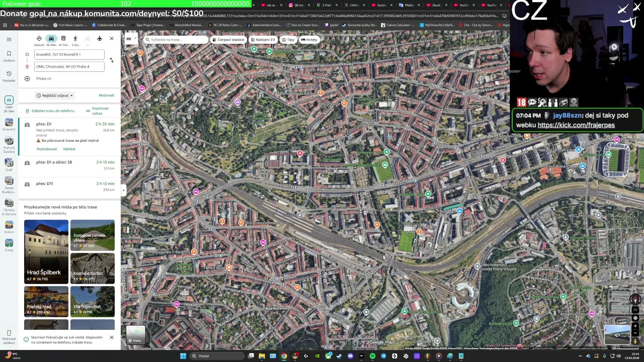Copy link with Kopírovat odkaz
The image size is (644, 362).
point(97,111)
